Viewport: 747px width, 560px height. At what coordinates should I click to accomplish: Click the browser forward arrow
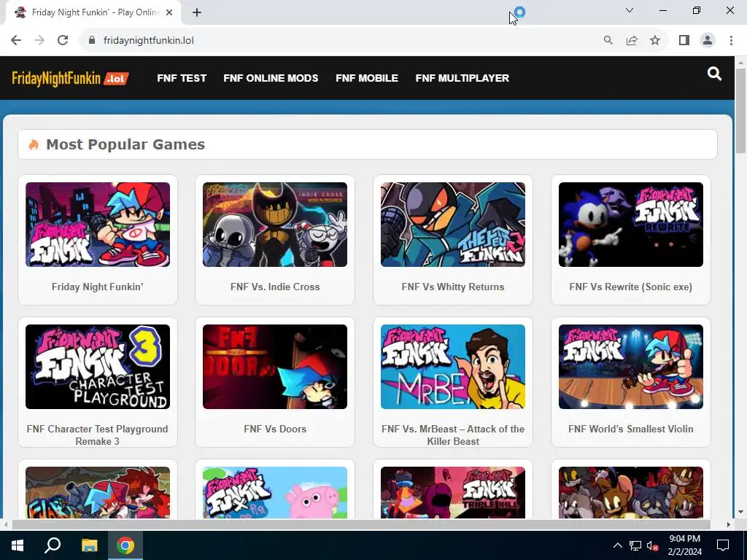coord(39,41)
